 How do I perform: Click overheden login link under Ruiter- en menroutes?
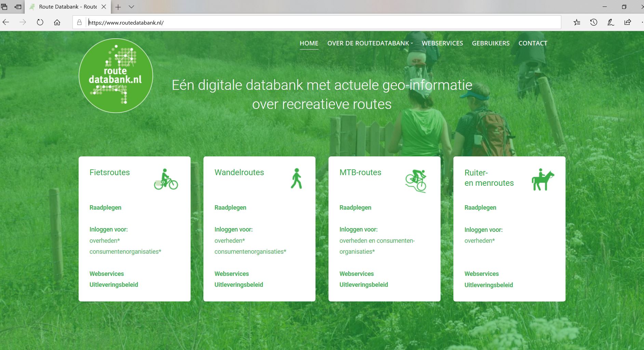point(479,241)
